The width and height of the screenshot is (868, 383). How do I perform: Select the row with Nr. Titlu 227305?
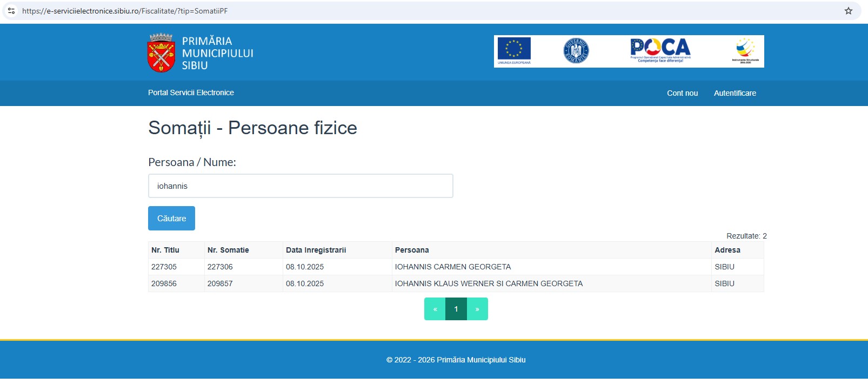[164, 267]
